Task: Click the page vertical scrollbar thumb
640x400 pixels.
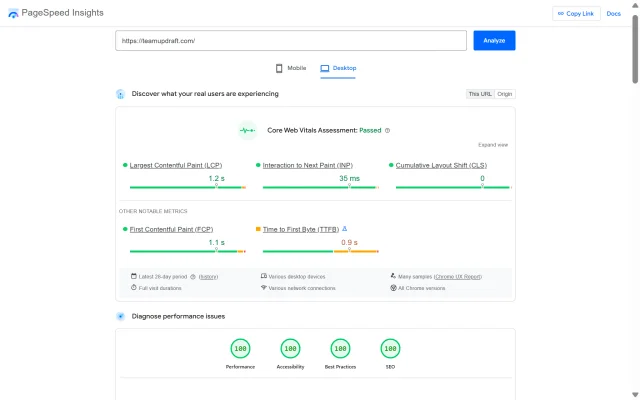Action: pos(635,49)
